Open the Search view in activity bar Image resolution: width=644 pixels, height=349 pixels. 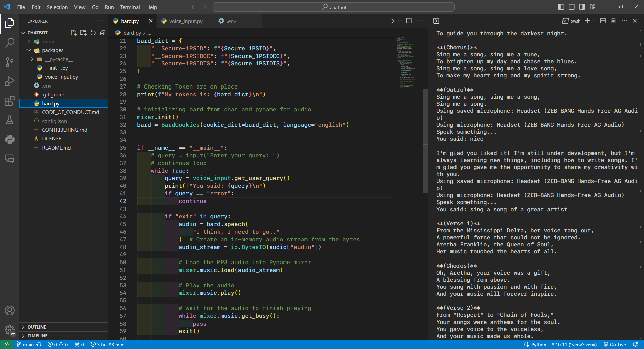(x=10, y=43)
